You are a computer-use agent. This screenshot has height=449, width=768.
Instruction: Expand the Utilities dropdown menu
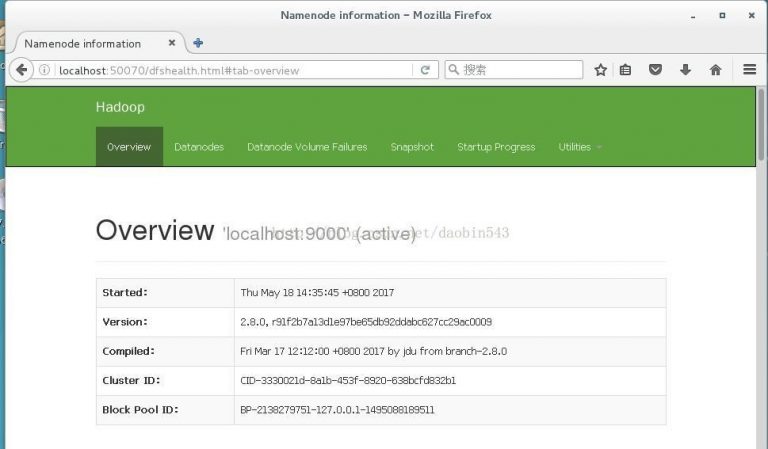[x=580, y=147]
